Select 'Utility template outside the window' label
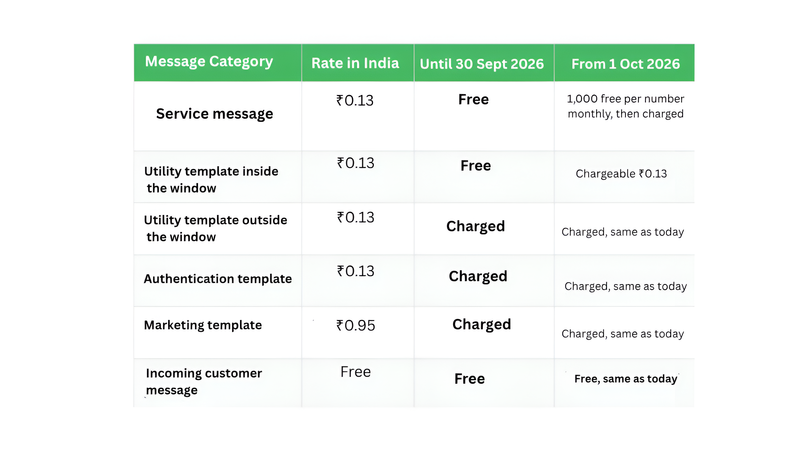The height and width of the screenshot is (450, 800). coord(215,229)
